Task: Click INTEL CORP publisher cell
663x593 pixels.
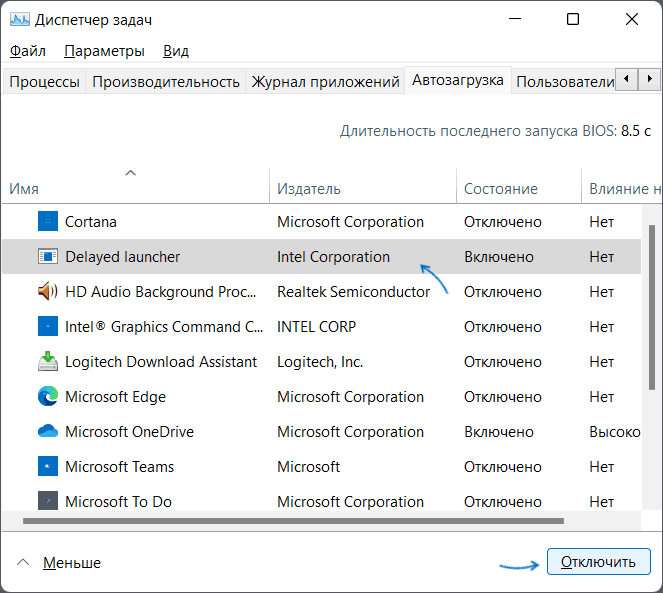Action: tap(316, 327)
